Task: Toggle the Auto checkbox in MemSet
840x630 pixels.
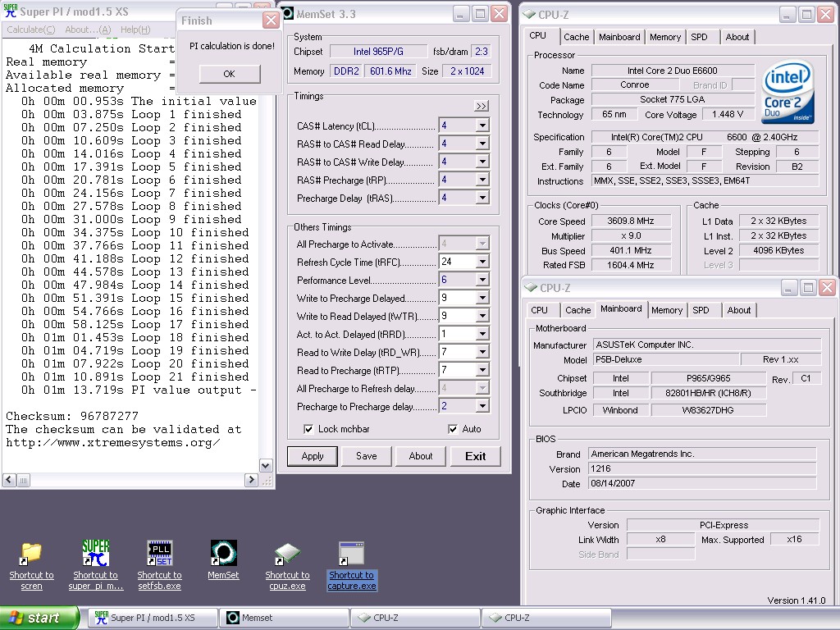Action: (x=453, y=428)
